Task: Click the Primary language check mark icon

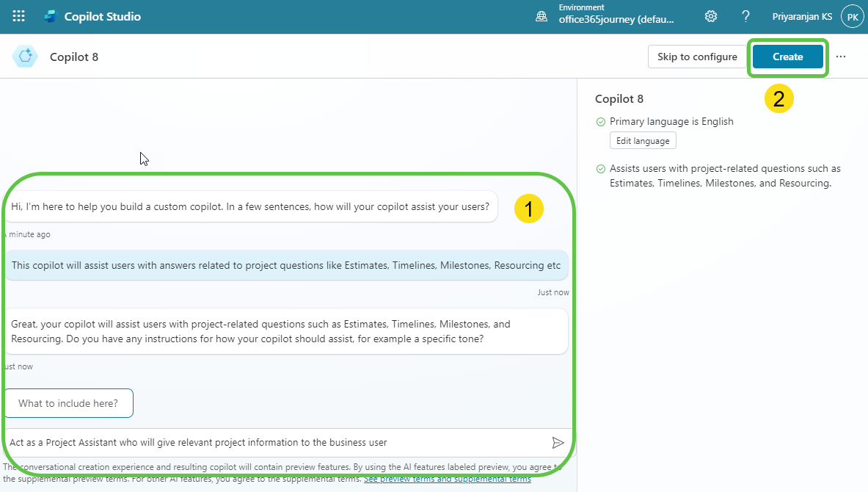Action: [x=601, y=122]
